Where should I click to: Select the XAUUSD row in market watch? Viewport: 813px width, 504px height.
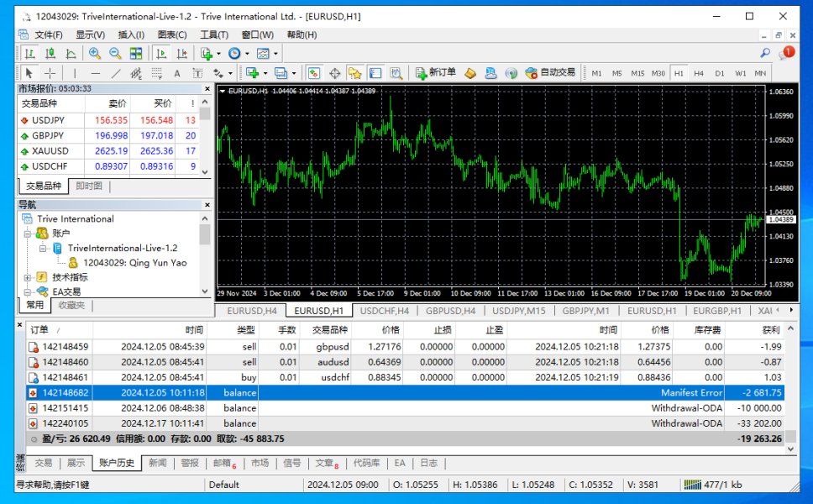click(50, 151)
